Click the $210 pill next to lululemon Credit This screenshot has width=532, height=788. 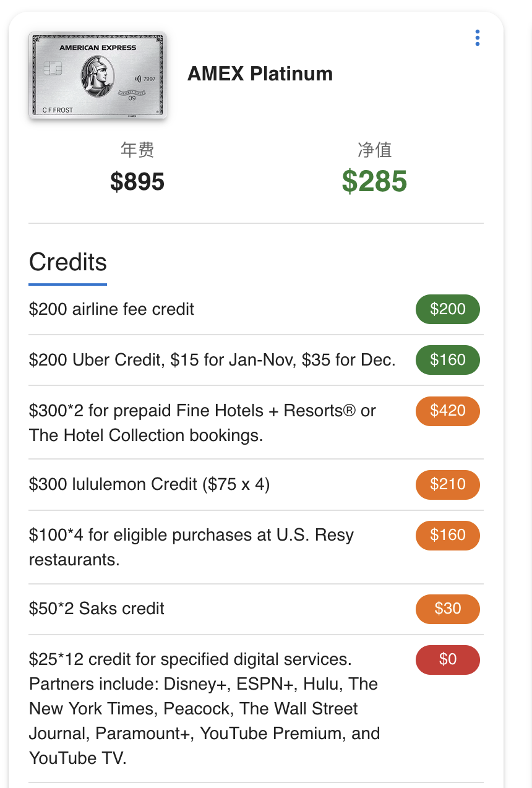click(447, 485)
